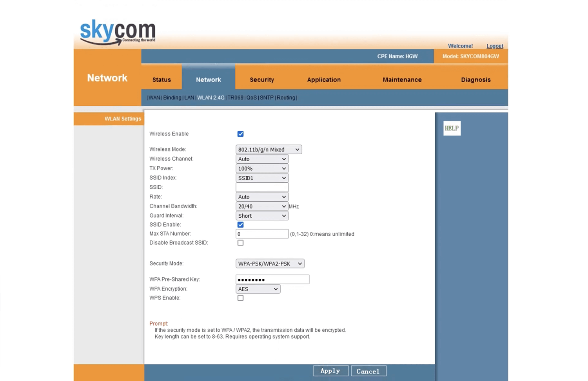The height and width of the screenshot is (381, 588).
Task: Open the Wireless Mode dropdown
Action: pyautogui.click(x=269, y=150)
